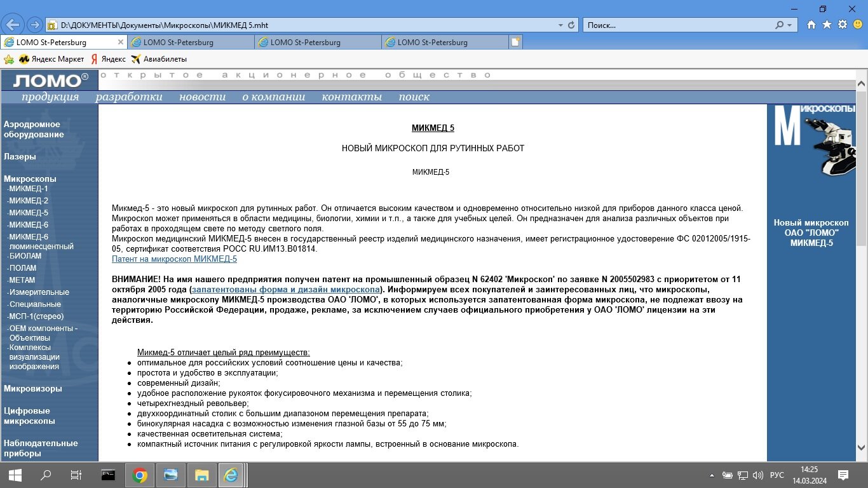
Task: Click the page scrollbar up arrow
Action: (862, 85)
